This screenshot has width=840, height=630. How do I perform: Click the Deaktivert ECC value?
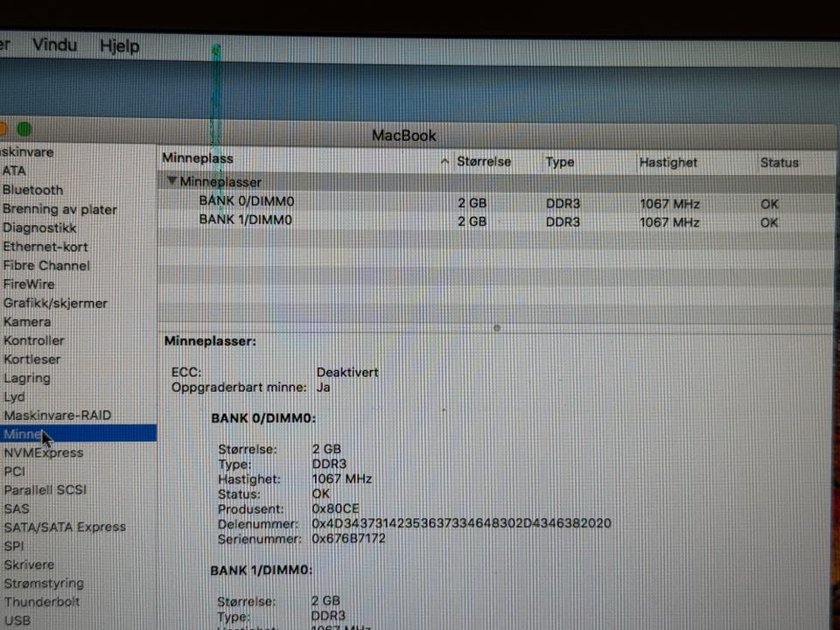(x=347, y=372)
